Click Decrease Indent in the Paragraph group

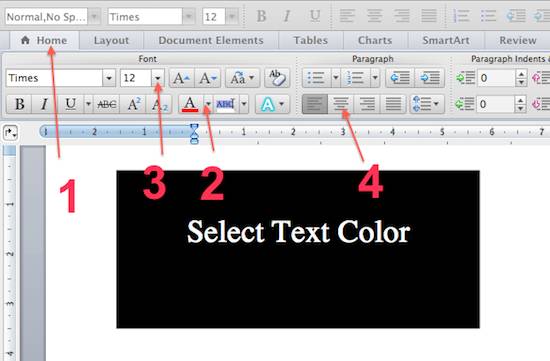click(x=400, y=78)
